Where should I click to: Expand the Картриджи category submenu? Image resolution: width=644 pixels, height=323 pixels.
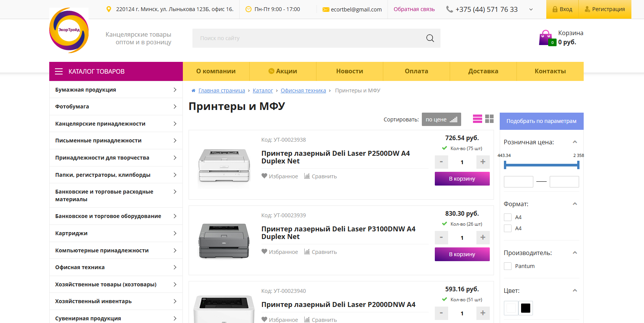pos(175,233)
